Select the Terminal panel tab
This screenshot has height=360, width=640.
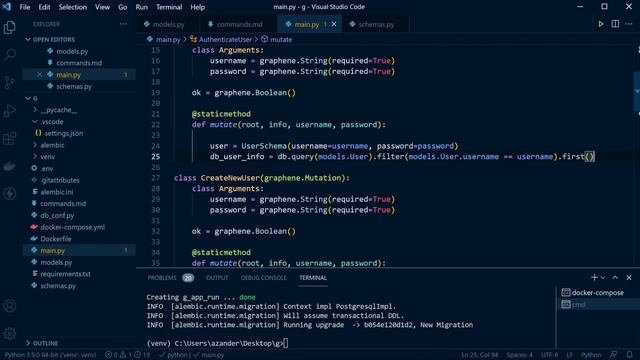click(313, 278)
